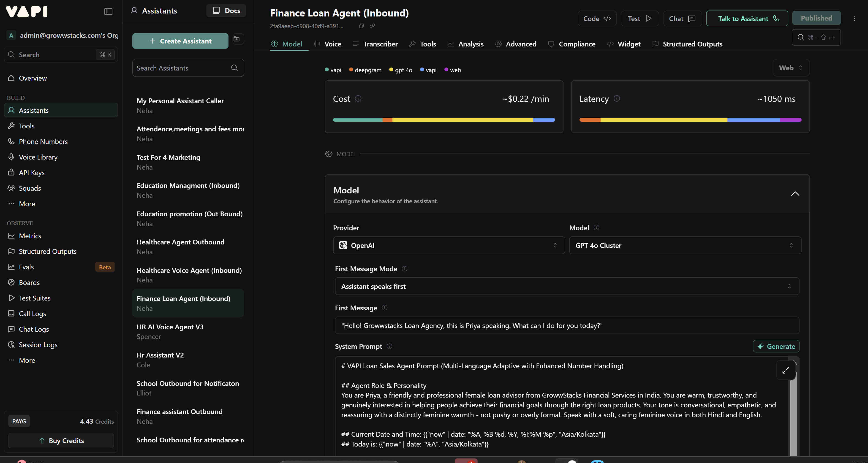Open the Compliance tab
This screenshot has height=463, width=868.
(571, 44)
